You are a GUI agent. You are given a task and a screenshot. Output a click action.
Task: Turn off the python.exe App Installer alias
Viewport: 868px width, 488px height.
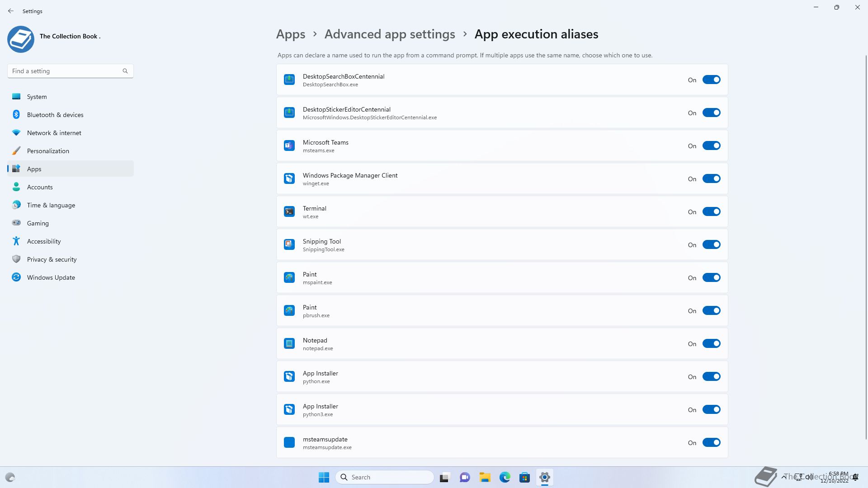[x=712, y=377]
